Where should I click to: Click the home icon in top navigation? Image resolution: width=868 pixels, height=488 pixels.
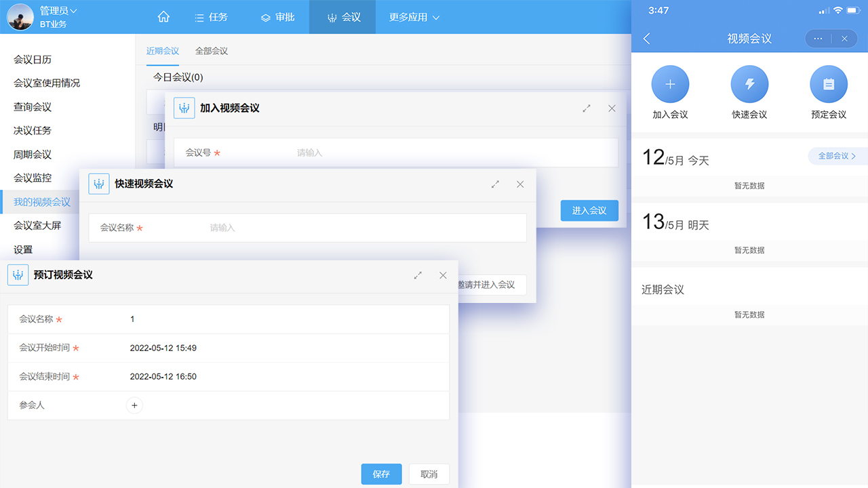tap(163, 17)
